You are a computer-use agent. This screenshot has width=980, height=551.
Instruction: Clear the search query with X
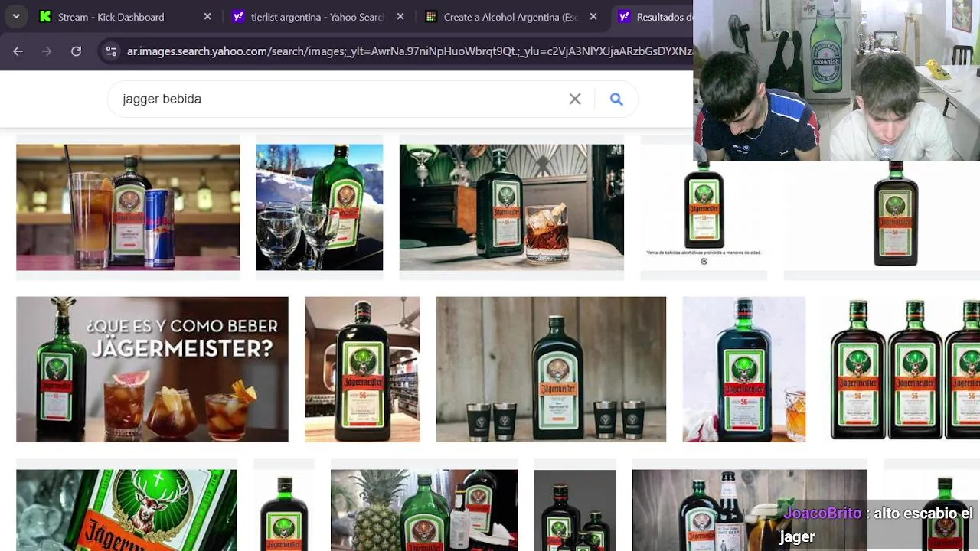(575, 99)
